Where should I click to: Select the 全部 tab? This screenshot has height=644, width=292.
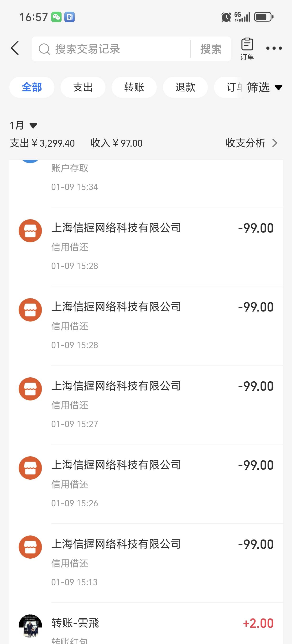point(32,87)
